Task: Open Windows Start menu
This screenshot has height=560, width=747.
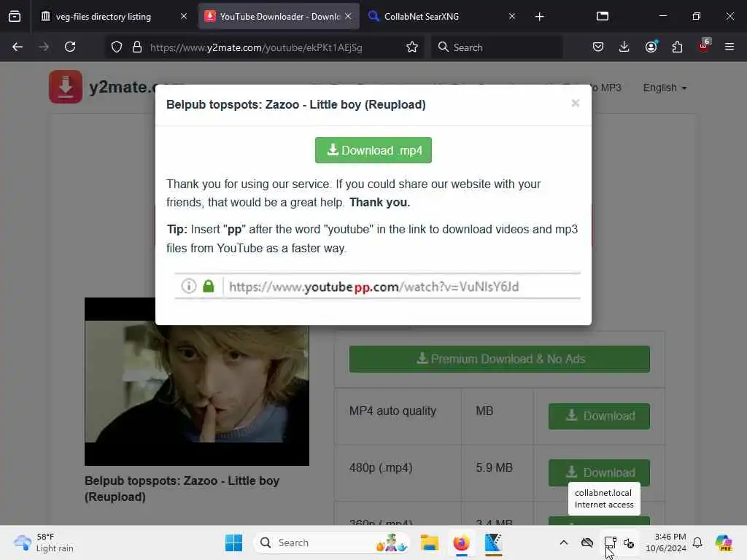Action: pos(233,542)
